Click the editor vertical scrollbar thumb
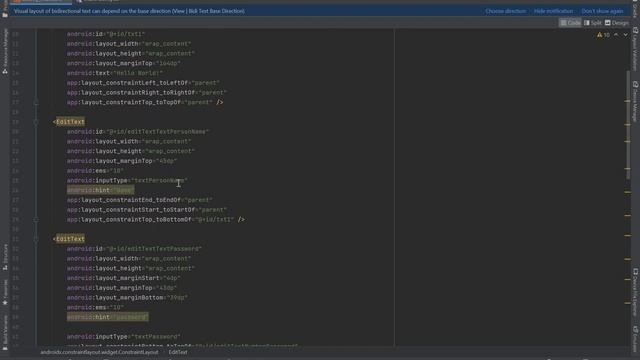The width and height of the screenshot is (640, 360). (628, 125)
